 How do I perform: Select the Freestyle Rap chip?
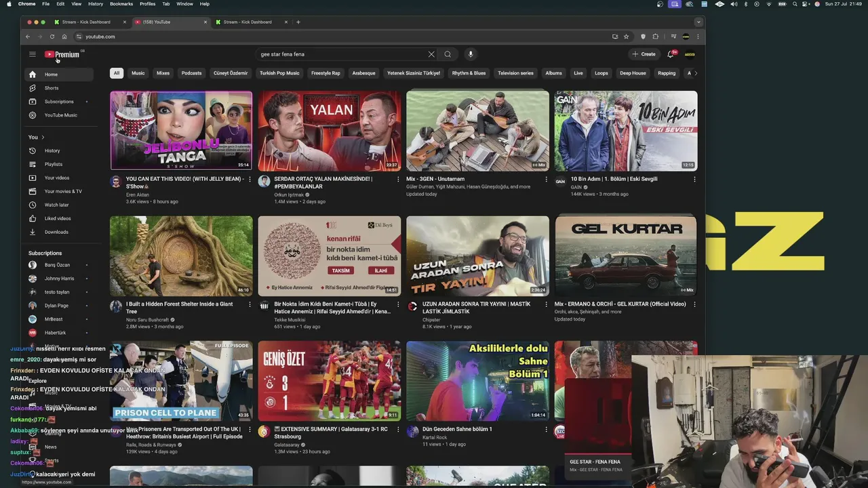pyautogui.click(x=325, y=73)
